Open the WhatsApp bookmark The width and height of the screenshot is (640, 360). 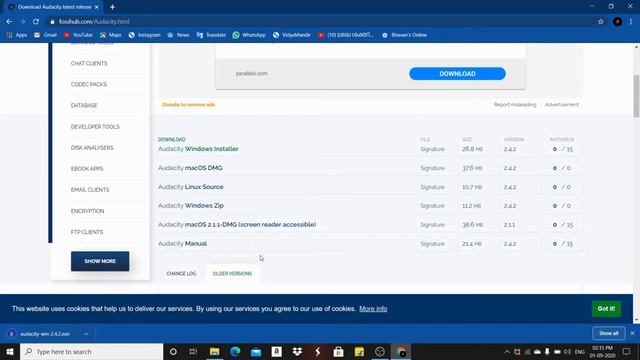click(249, 35)
